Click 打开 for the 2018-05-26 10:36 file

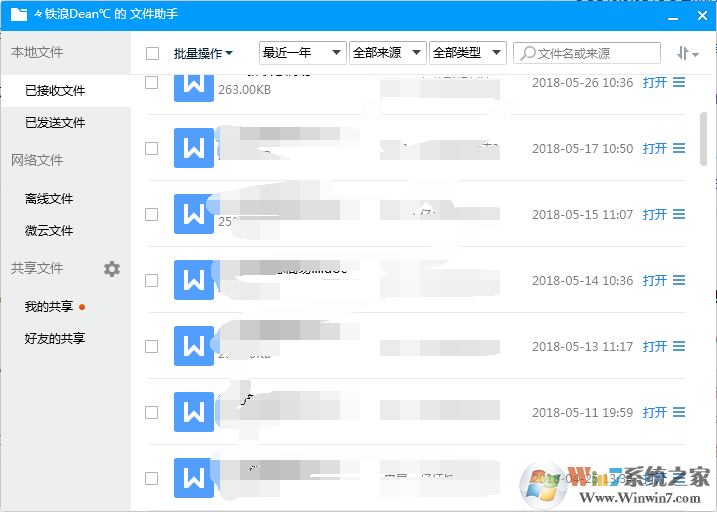[x=655, y=82]
